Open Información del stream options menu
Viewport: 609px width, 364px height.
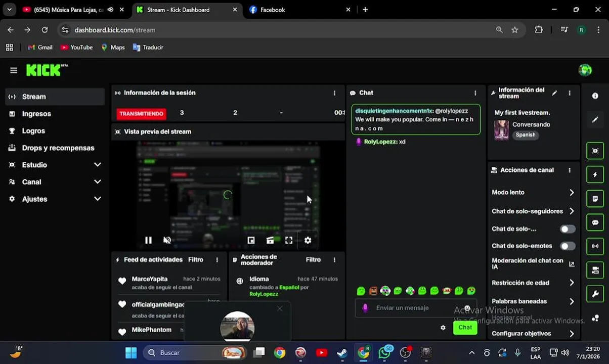570,93
